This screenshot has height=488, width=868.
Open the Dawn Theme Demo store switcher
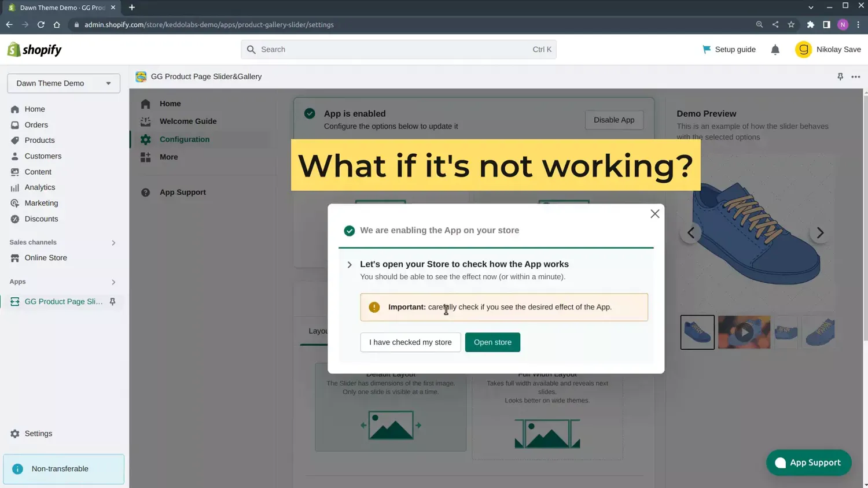(62, 83)
